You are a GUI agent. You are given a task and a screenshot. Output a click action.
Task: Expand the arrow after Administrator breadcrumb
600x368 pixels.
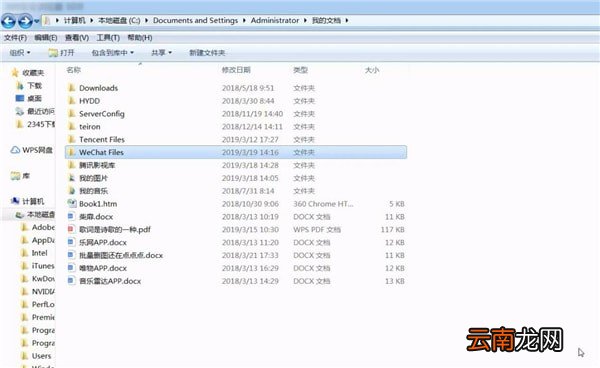[x=305, y=21]
